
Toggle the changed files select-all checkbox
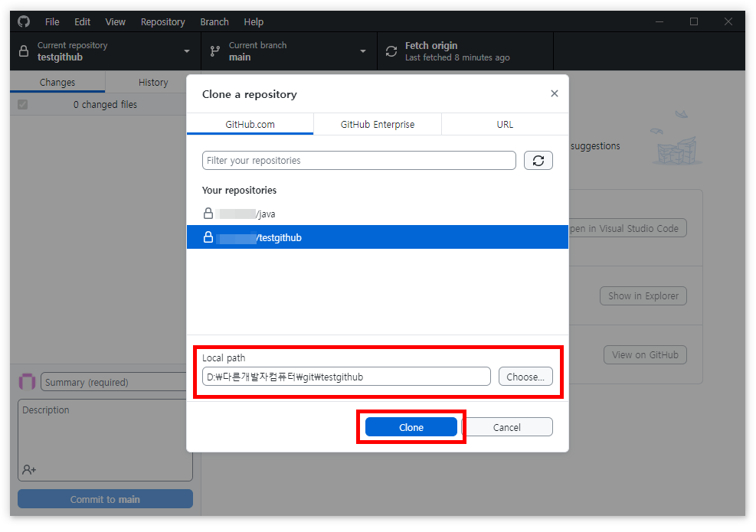click(x=23, y=105)
